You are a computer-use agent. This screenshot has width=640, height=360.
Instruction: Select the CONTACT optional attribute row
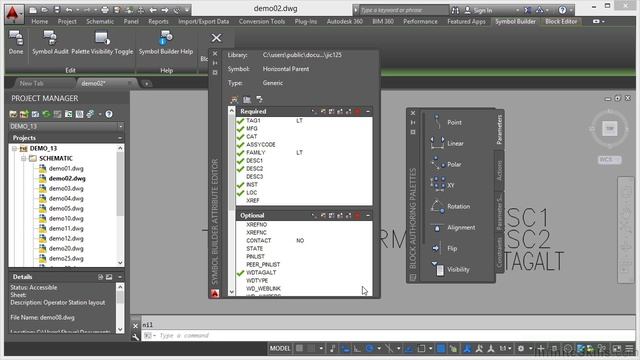[304, 240]
